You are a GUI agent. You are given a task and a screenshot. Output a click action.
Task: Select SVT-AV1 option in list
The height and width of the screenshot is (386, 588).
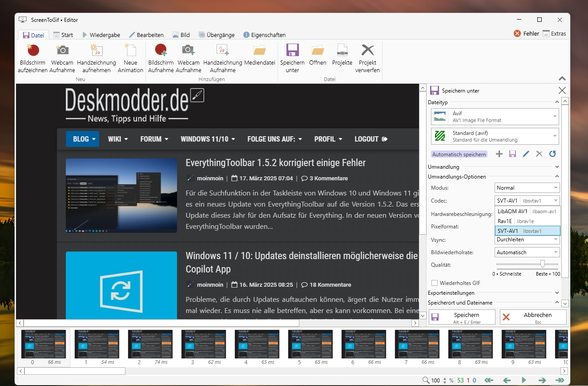click(528, 231)
